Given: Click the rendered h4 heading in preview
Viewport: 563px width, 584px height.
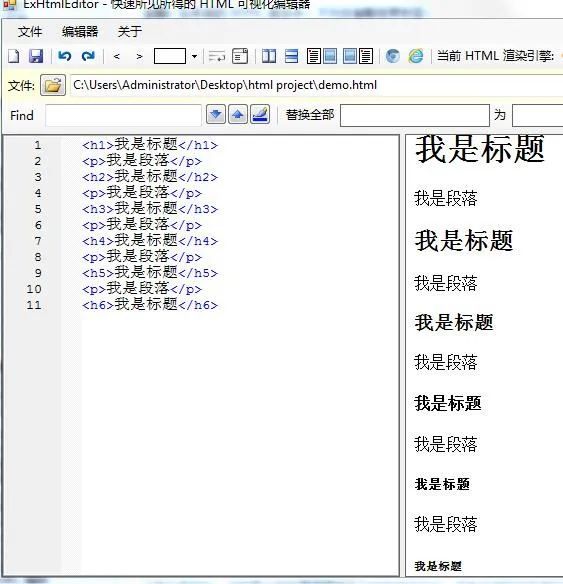Looking at the screenshot, I should (448, 403).
